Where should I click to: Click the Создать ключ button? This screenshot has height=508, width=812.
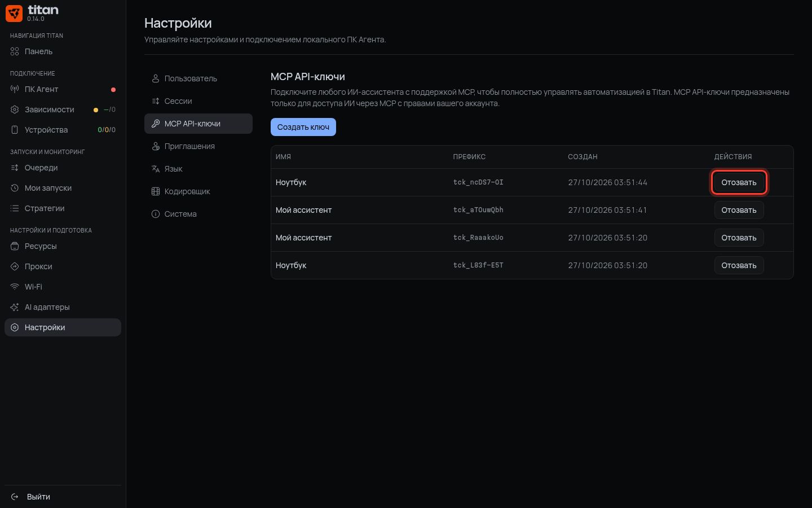coord(303,127)
